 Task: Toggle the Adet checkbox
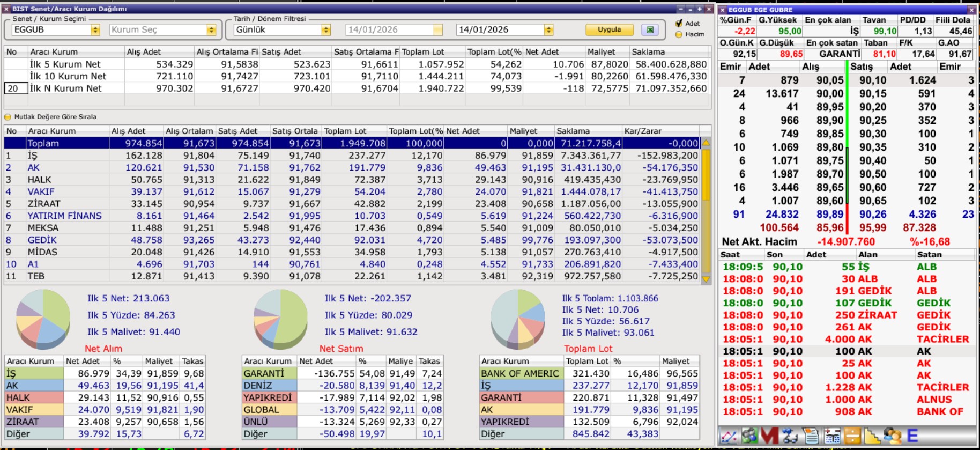point(679,23)
